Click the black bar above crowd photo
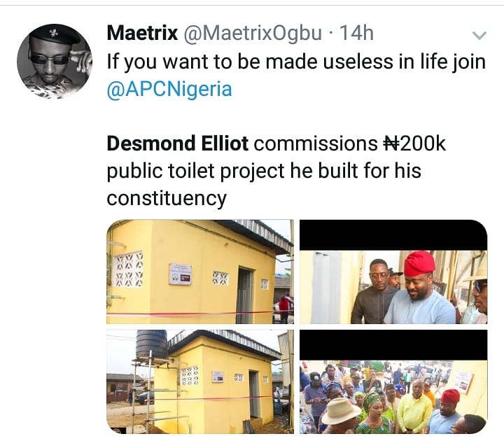Screen dimensions: 504x448 tap(393, 345)
